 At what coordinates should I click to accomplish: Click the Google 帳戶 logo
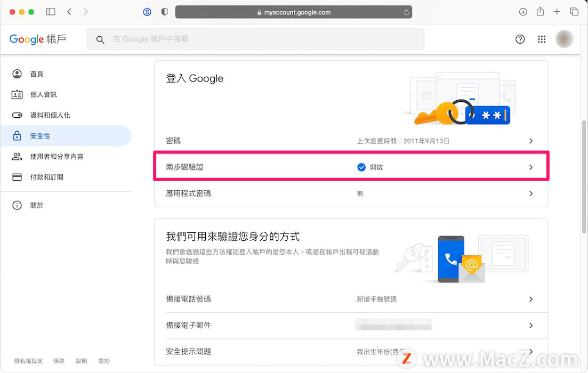(x=37, y=39)
